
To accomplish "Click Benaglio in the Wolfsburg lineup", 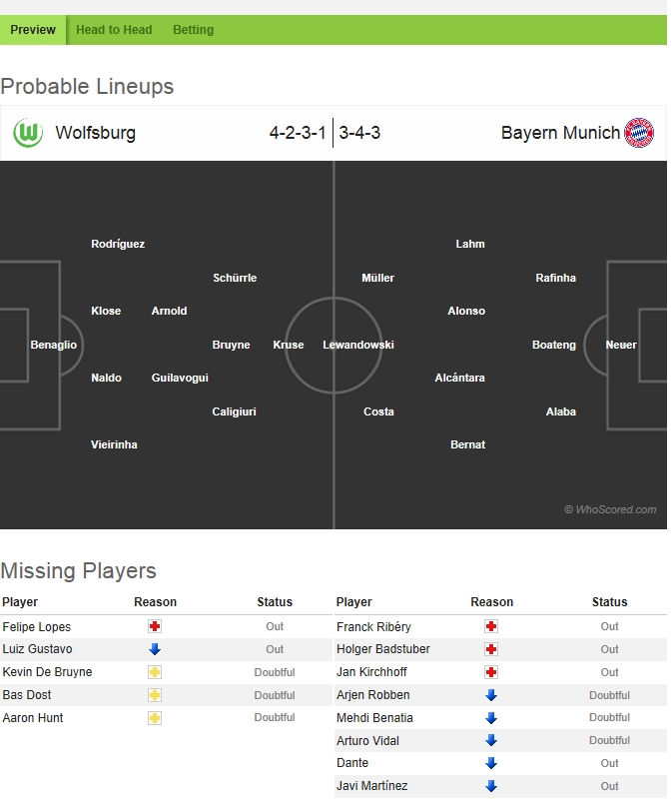I will [54, 345].
